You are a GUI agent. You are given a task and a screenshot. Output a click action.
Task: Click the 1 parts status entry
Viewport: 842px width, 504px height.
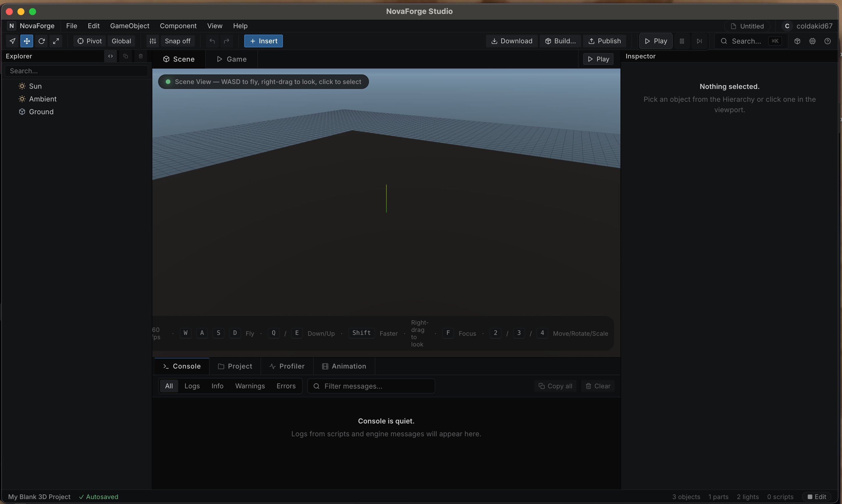(x=718, y=497)
